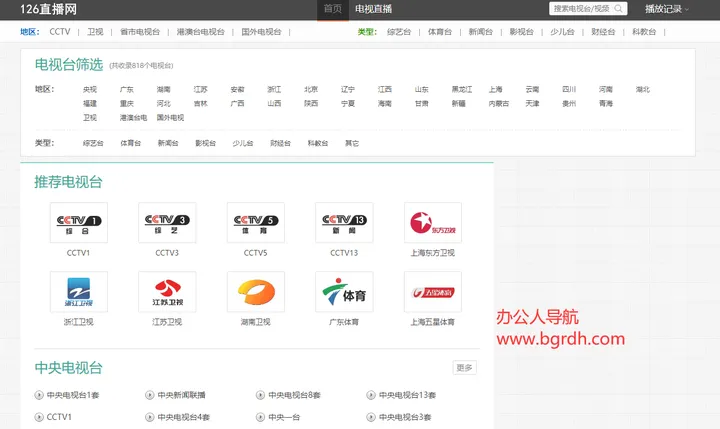Click play icon beside 中央电视台4套

150,417
